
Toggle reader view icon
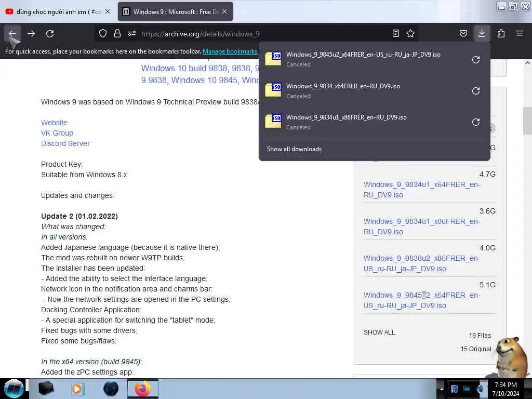[x=395, y=33]
